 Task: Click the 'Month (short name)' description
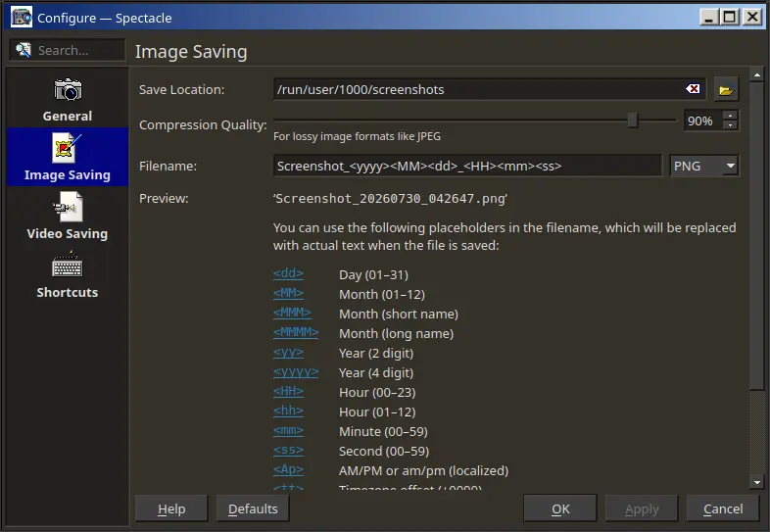point(399,314)
